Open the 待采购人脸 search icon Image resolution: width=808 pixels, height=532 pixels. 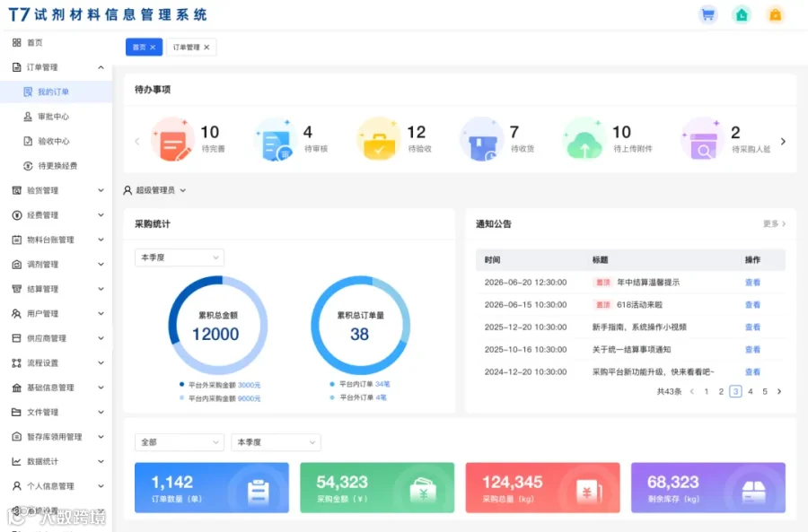tap(702, 140)
